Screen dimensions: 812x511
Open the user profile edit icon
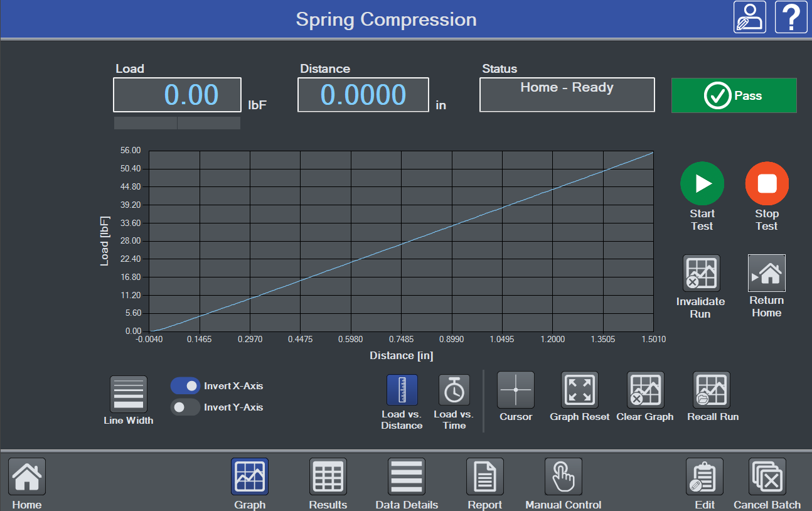[750, 17]
